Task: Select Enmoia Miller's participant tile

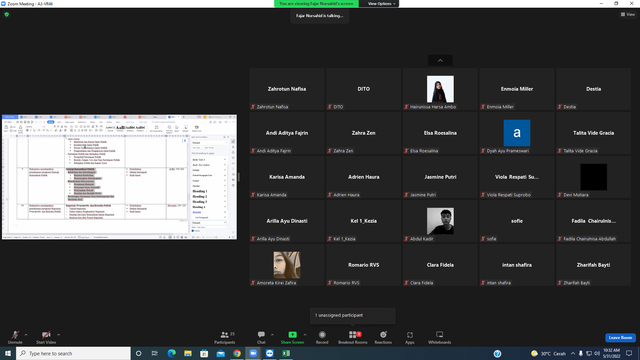Action: [x=517, y=89]
